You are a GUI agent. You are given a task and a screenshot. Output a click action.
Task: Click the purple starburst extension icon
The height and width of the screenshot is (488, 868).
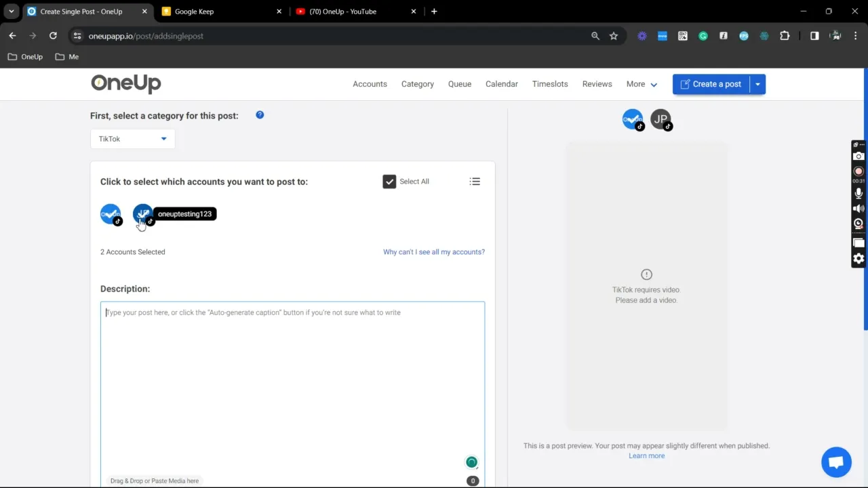tap(642, 36)
